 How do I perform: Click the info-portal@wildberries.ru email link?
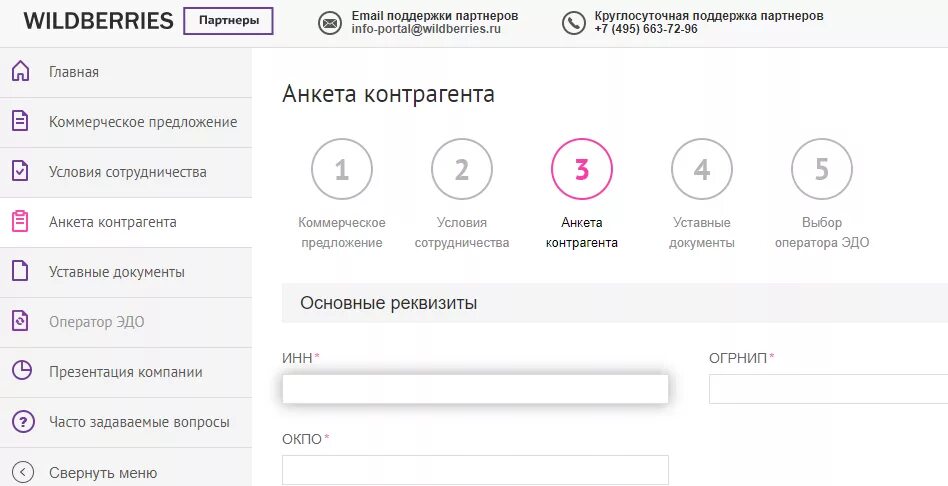pos(425,30)
